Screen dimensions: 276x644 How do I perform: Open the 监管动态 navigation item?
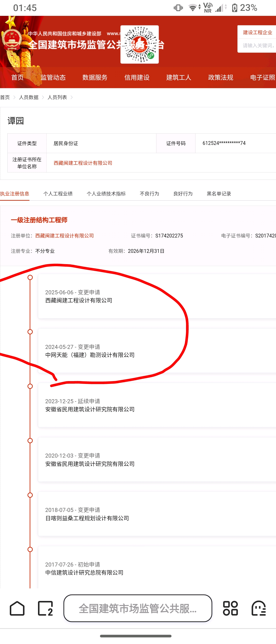[x=53, y=77]
